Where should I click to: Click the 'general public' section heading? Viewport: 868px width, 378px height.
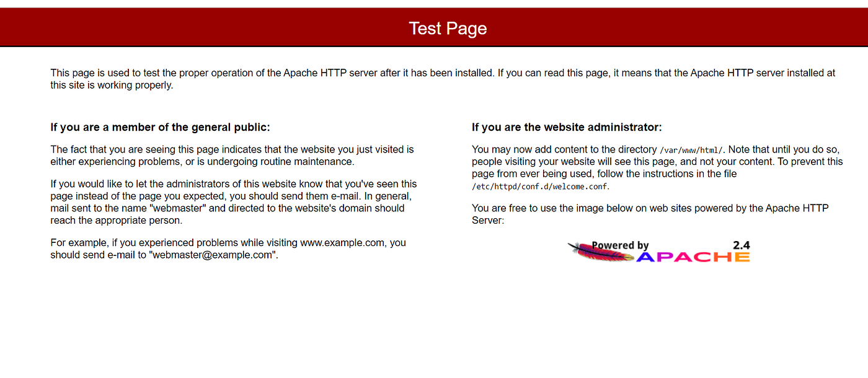coord(160,126)
